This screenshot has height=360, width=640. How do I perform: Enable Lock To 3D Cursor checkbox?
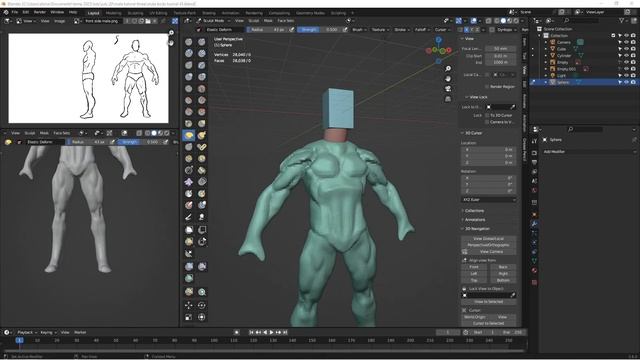click(x=487, y=116)
